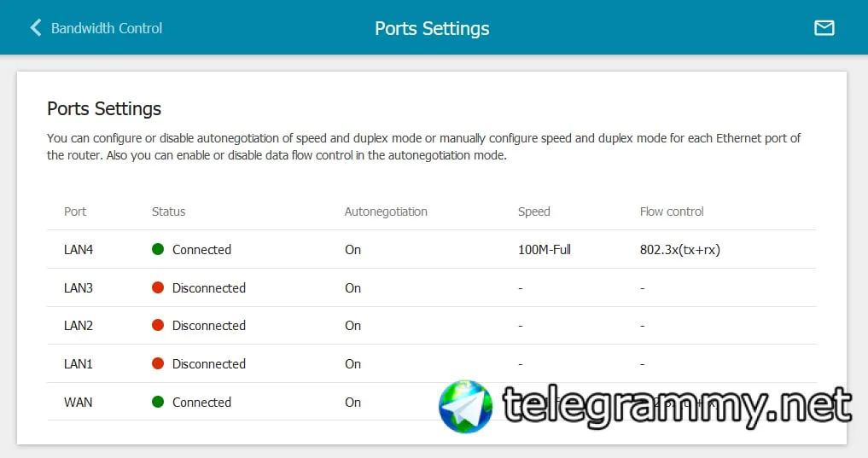Open the LAN4 port row
868x458 pixels.
[431, 249]
